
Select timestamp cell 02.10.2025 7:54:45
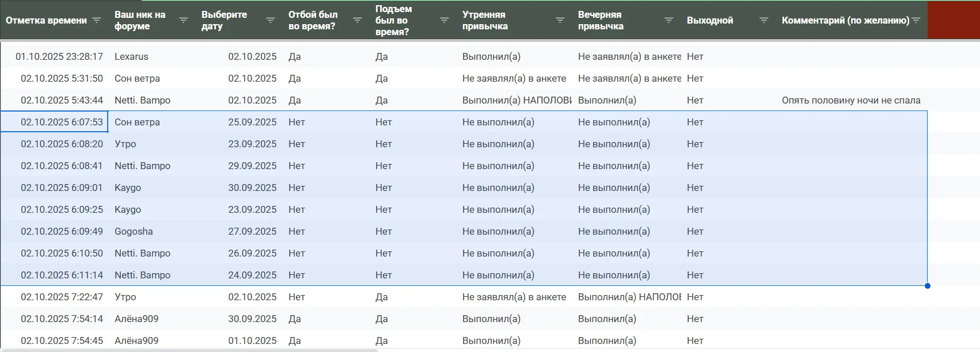point(62,340)
